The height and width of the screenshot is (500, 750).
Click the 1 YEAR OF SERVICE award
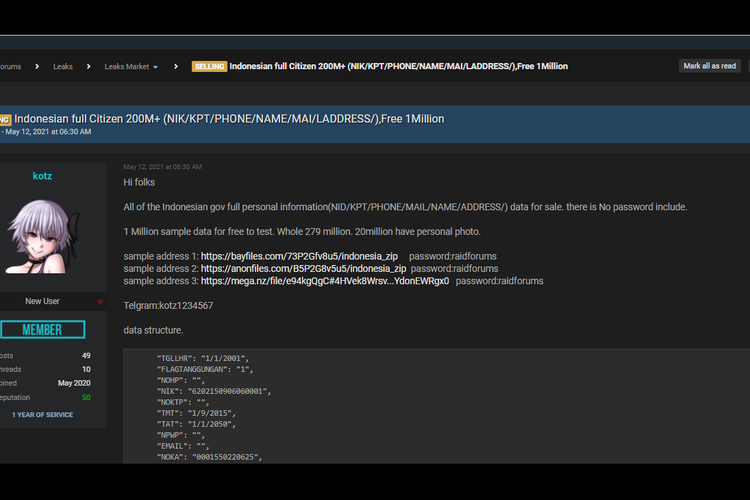42,414
